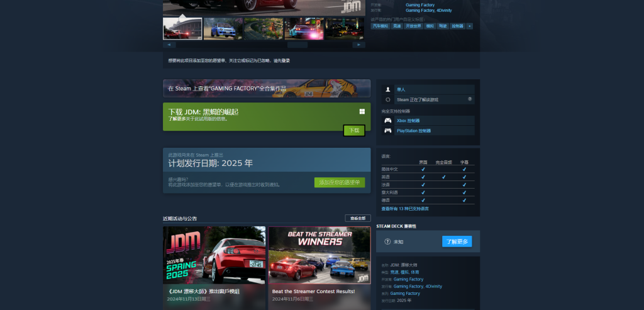
Task: Click the single-player person icon
Action: point(387,89)
